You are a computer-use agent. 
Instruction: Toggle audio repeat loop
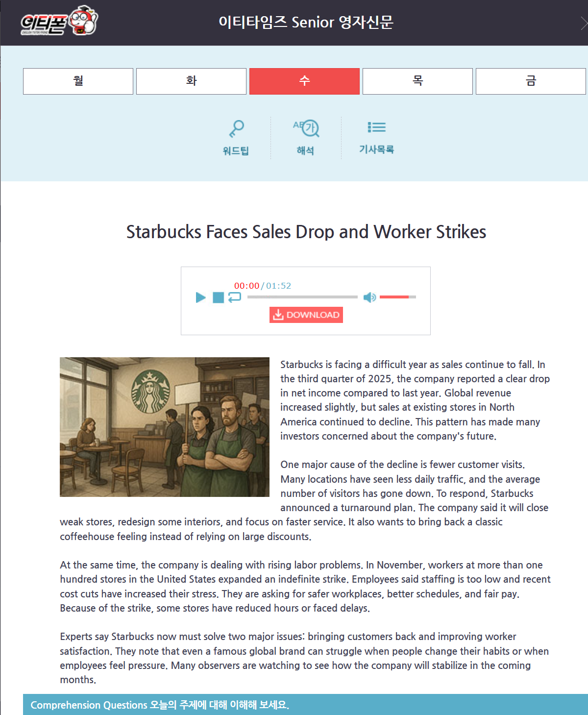click(x=235, y=297)
